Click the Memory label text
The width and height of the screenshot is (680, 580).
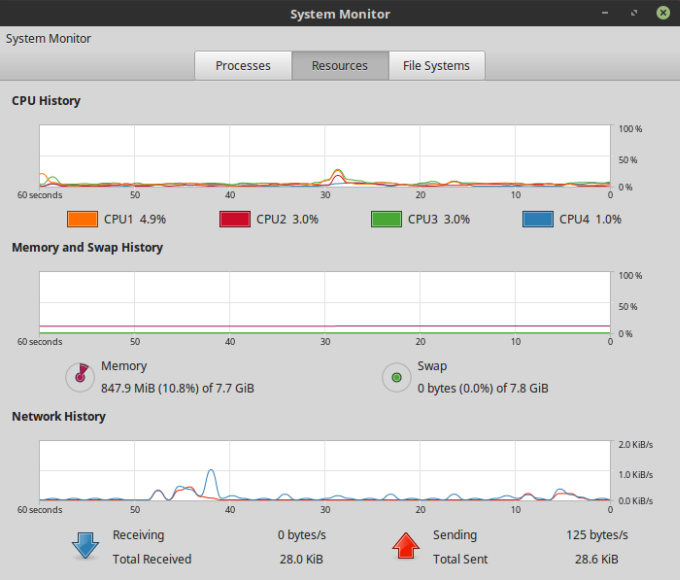[x=124, y=366]
